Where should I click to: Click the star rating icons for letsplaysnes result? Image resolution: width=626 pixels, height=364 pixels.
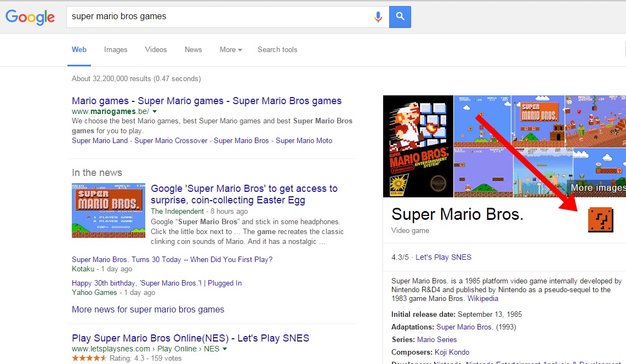pyautogui.click(x=89, y=358)
